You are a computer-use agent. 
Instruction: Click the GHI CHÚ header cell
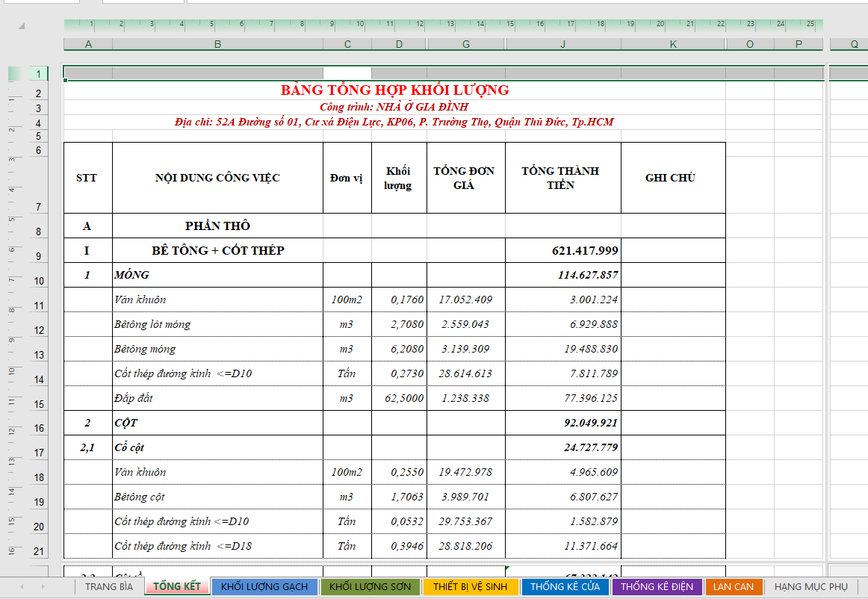[x=673, y=178]
